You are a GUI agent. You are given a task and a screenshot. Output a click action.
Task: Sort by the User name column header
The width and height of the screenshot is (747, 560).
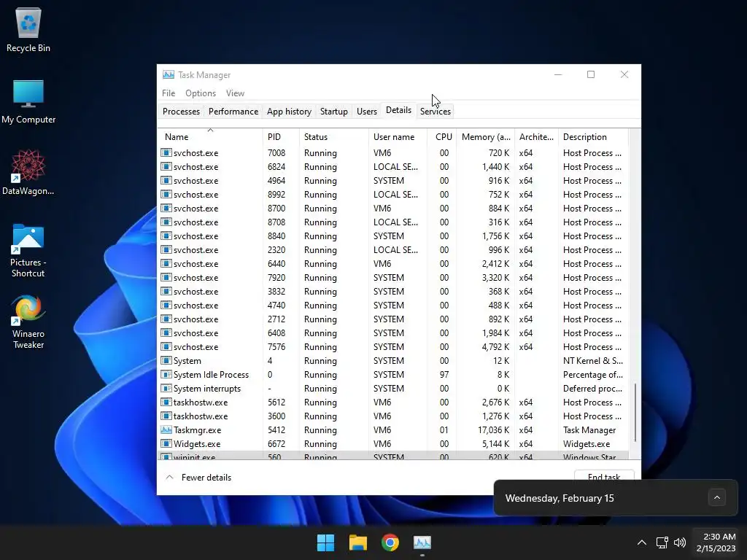(x=398, y=136)
